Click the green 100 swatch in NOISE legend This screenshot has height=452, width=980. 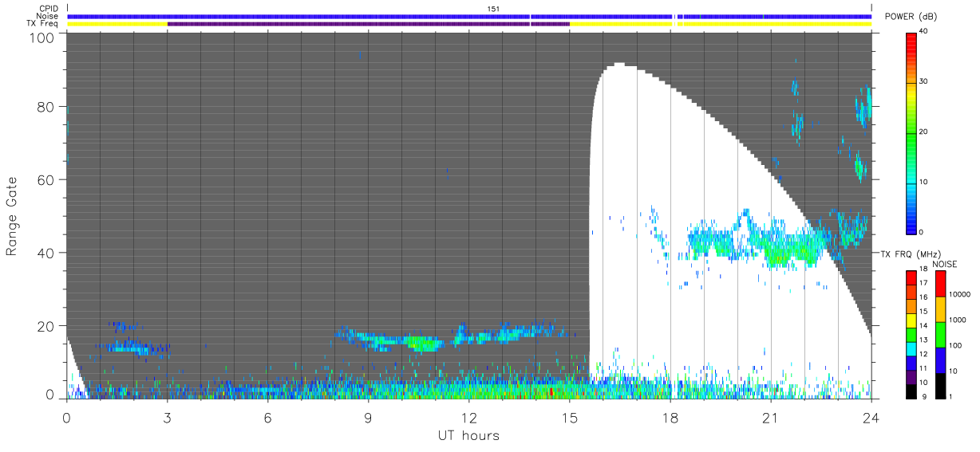940,334
